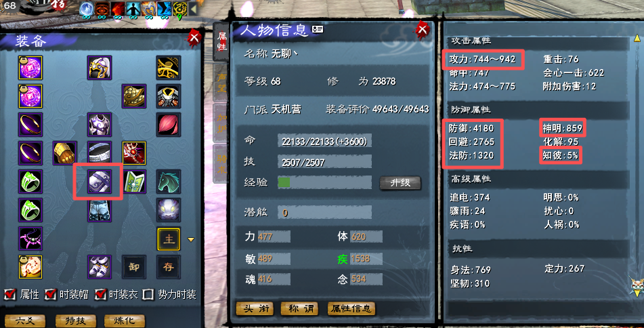Screen dimensions: 644x328
Task: Toggle the 属性 checkbox
Action: pos(10,294)
